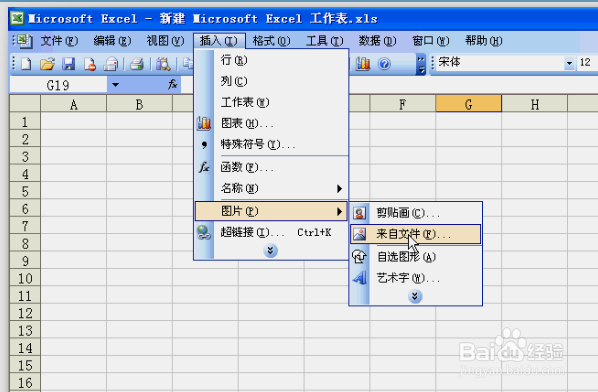Open the 帮助(H) menu

(x=484, y=41)
